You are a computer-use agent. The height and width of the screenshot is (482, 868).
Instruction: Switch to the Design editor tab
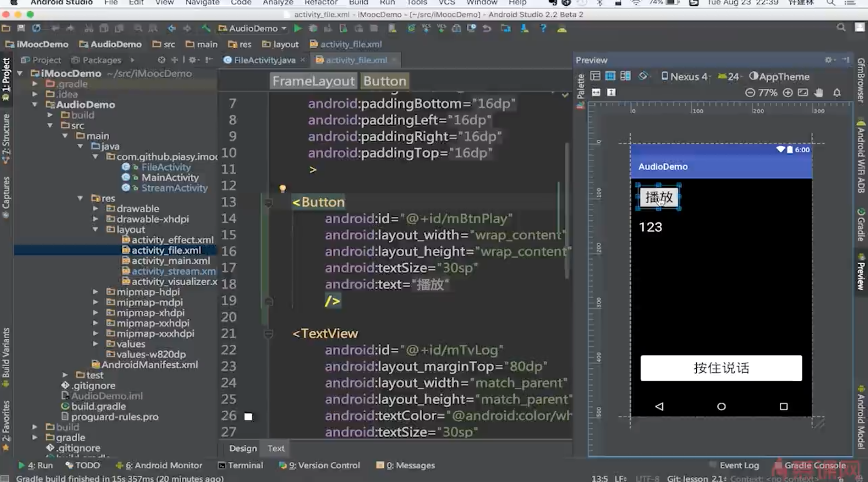(x=243, y=448)
